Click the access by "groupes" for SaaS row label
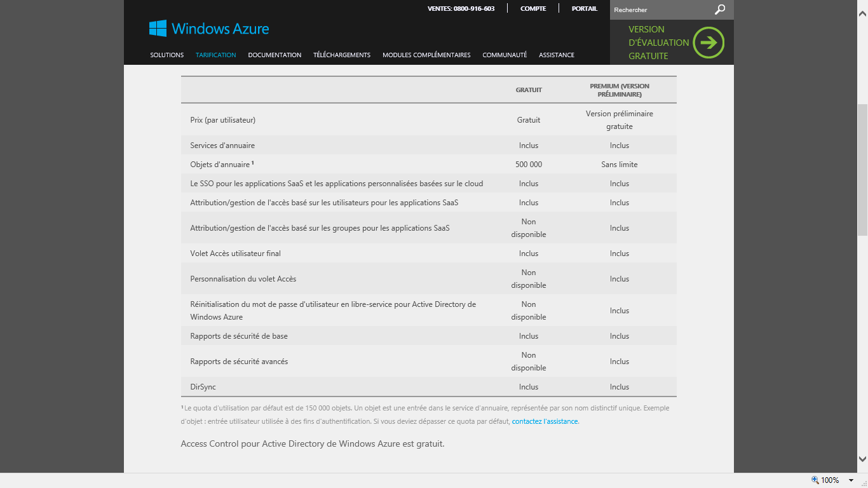Viewport: 868px width, 488px height. coord(320,228)
